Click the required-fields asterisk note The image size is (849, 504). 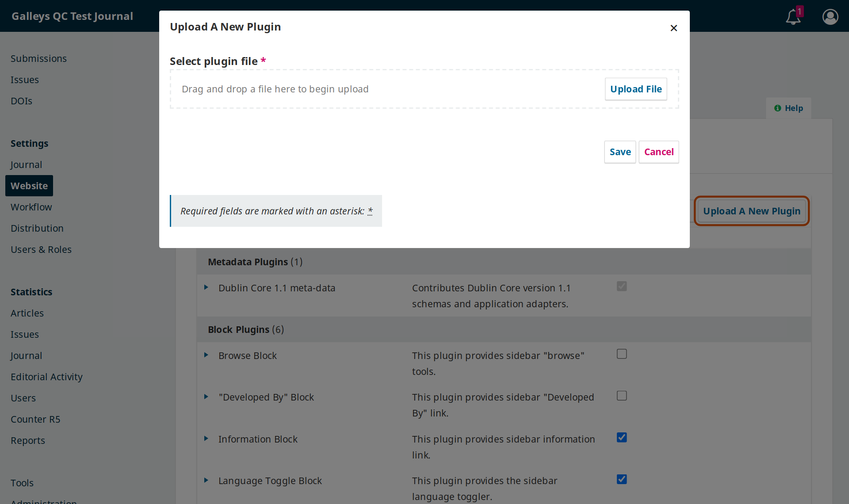pos(276,211)
